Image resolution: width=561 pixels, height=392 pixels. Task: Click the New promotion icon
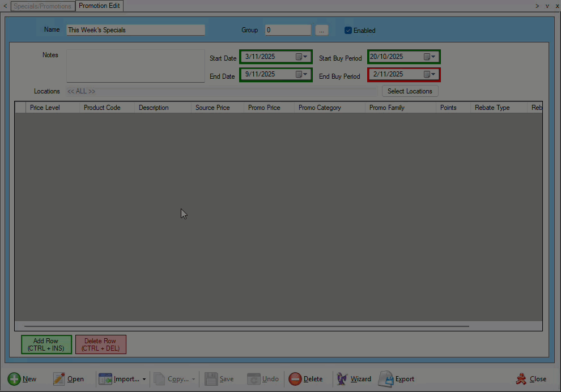[x=15, y=379]
